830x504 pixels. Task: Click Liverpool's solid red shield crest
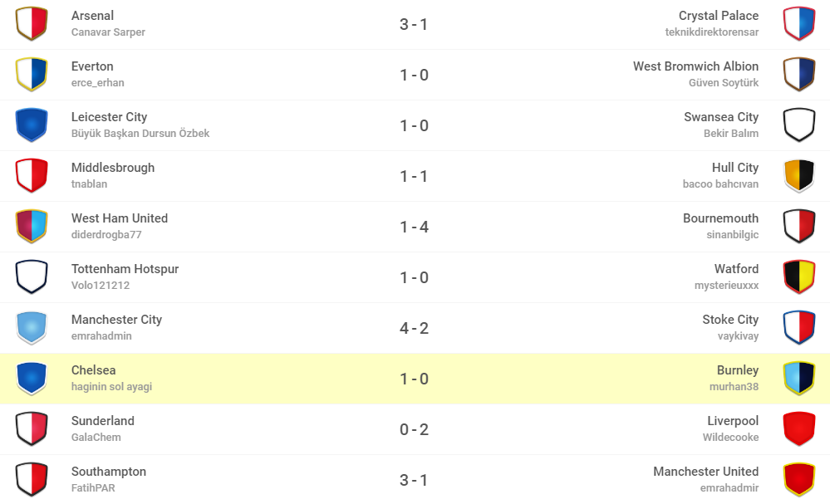tap(798, 429)
